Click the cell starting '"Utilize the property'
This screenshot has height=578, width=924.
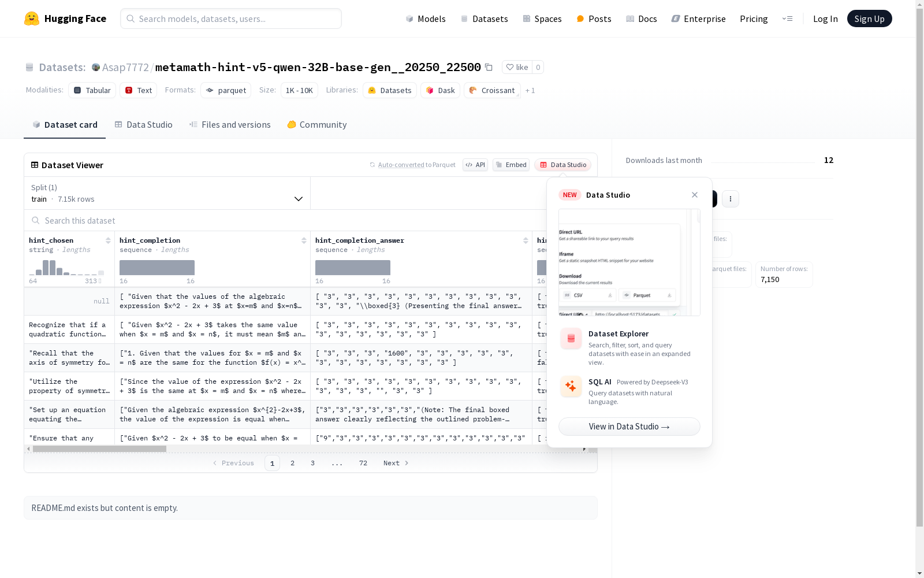tap(69, 386)
